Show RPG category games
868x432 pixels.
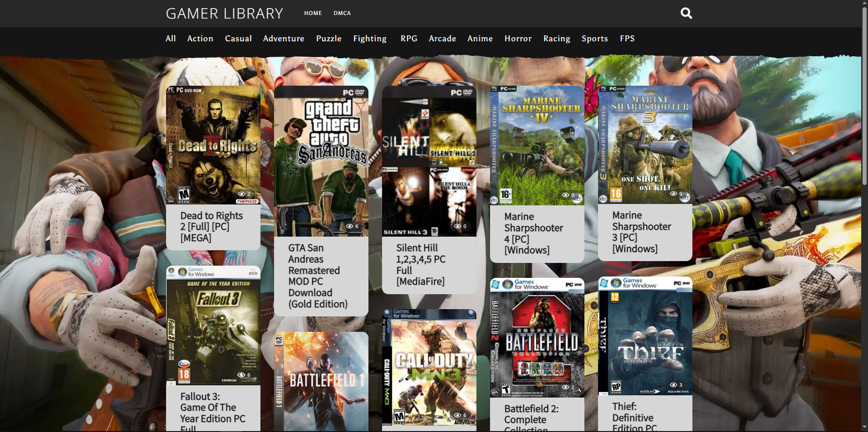coord(409,39)
